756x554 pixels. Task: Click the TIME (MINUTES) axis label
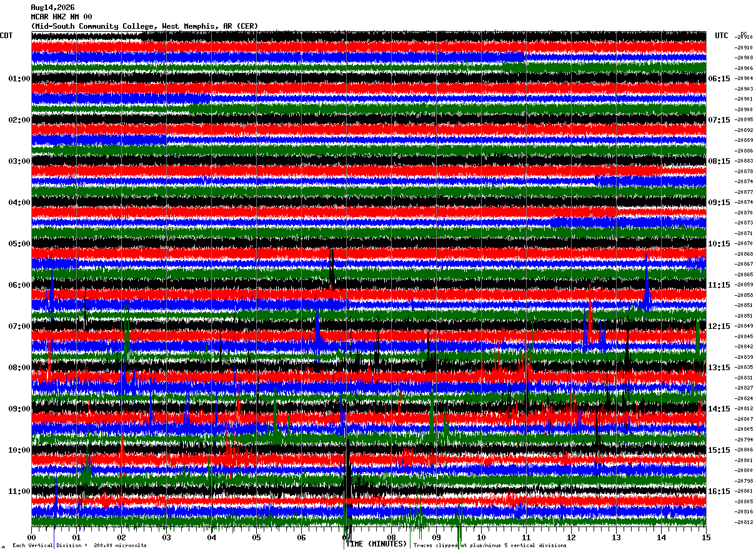pos(376,544)
